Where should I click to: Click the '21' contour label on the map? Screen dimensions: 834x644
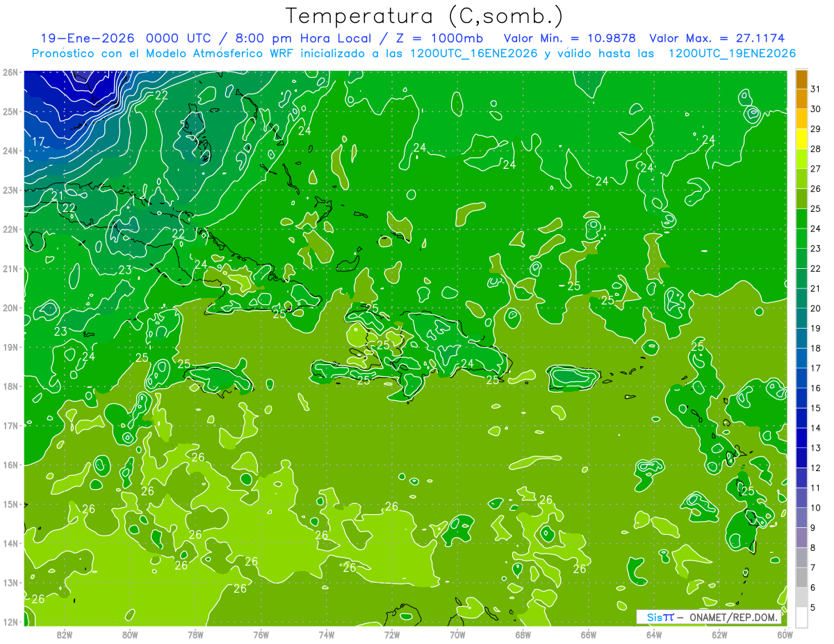click(x=58, y=197)
